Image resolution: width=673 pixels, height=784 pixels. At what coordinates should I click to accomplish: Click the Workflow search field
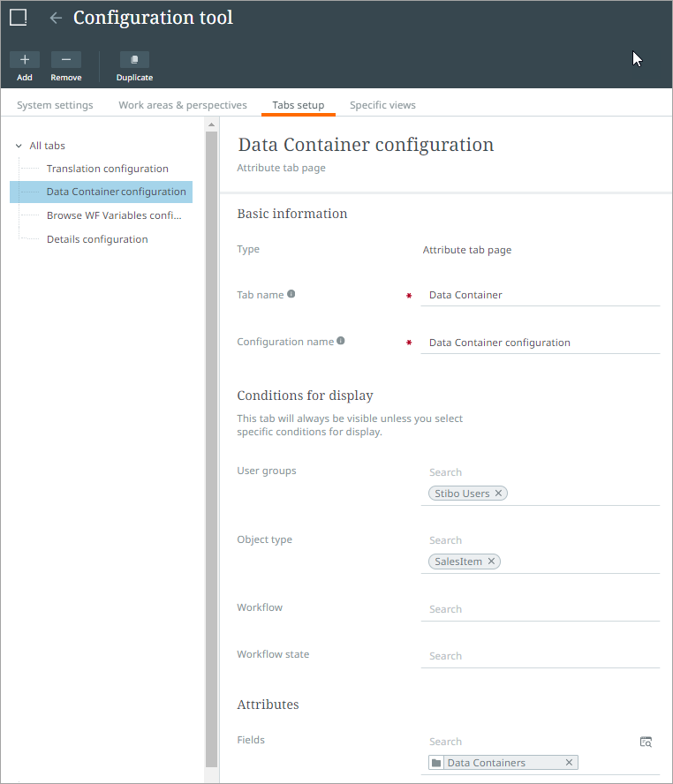(x=540, y=609)
